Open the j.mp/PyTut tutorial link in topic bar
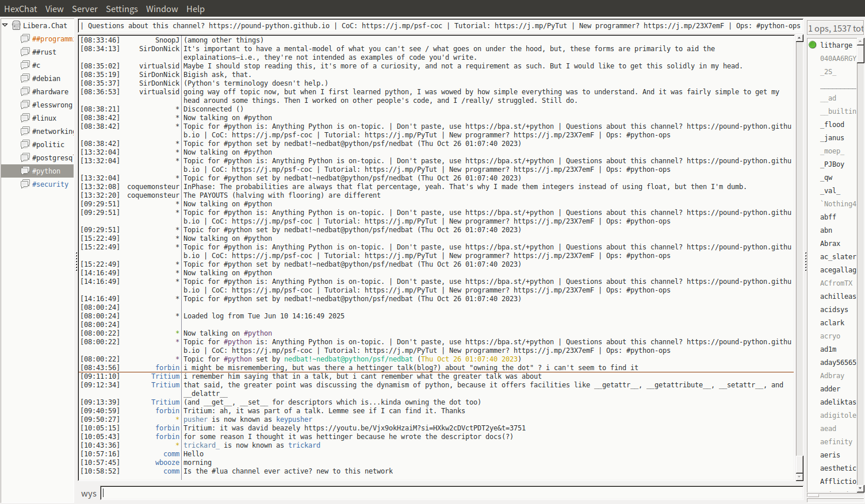Image resolution: width=865 pixels, height=504 pixels. (531, 26)
